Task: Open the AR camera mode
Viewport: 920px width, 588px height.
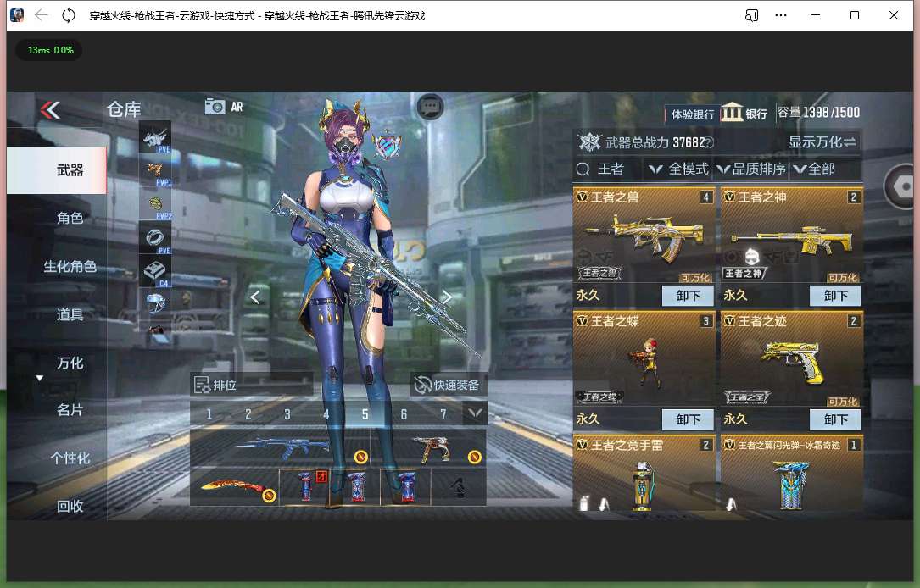Action: 224,107
